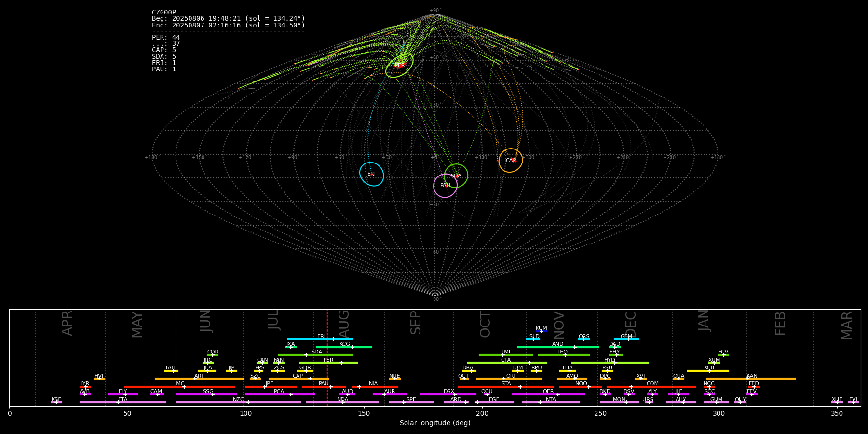Click the NTA shower bar in timeline
The width and height of the screenshot is (868, 434).
coord(551,402)
